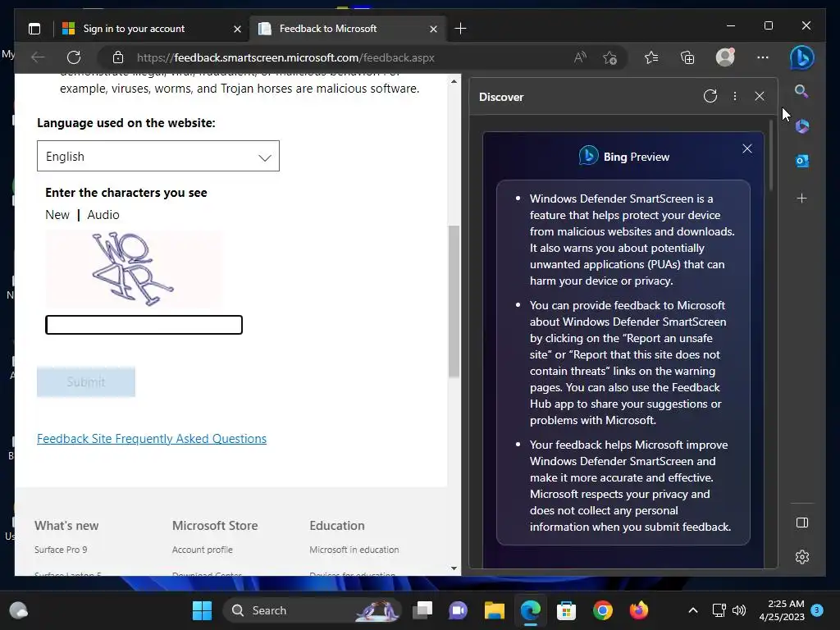Open the Windows Start menu
The image size is (840, 630).
point(202,610)
